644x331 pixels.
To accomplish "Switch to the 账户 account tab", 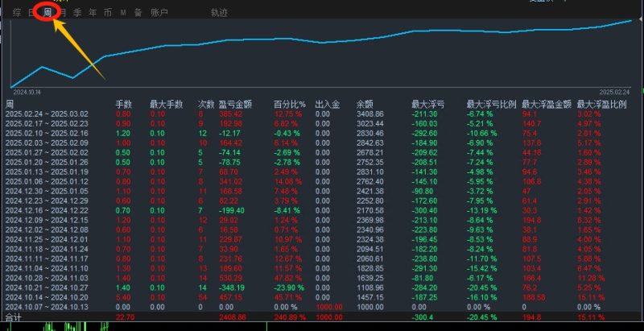I will pyautogui.click(x=159, y=13).
